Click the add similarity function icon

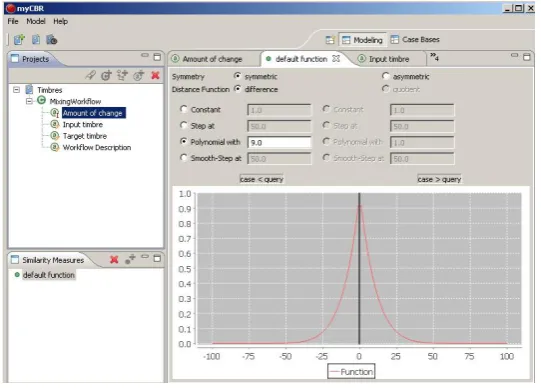[x=130, y=259]
